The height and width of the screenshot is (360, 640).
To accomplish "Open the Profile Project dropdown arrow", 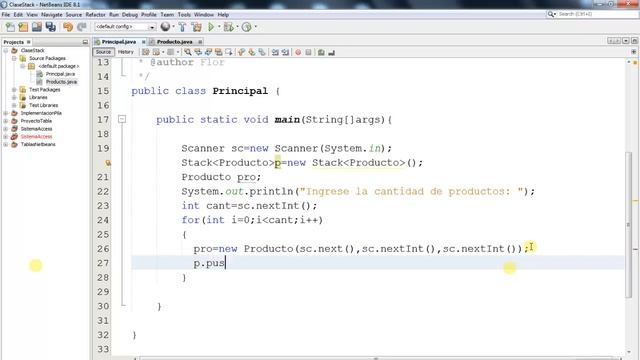I will click(x=256, y=27).
